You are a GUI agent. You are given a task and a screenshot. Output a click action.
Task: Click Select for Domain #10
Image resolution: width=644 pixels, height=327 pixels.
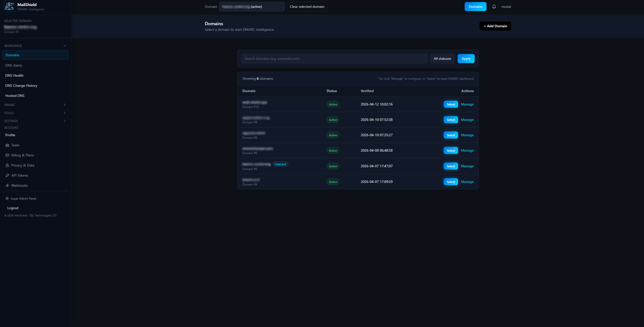(450, 104)
